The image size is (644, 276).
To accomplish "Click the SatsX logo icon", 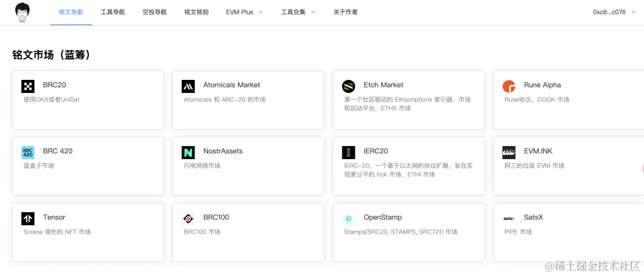I will point(509,219).
